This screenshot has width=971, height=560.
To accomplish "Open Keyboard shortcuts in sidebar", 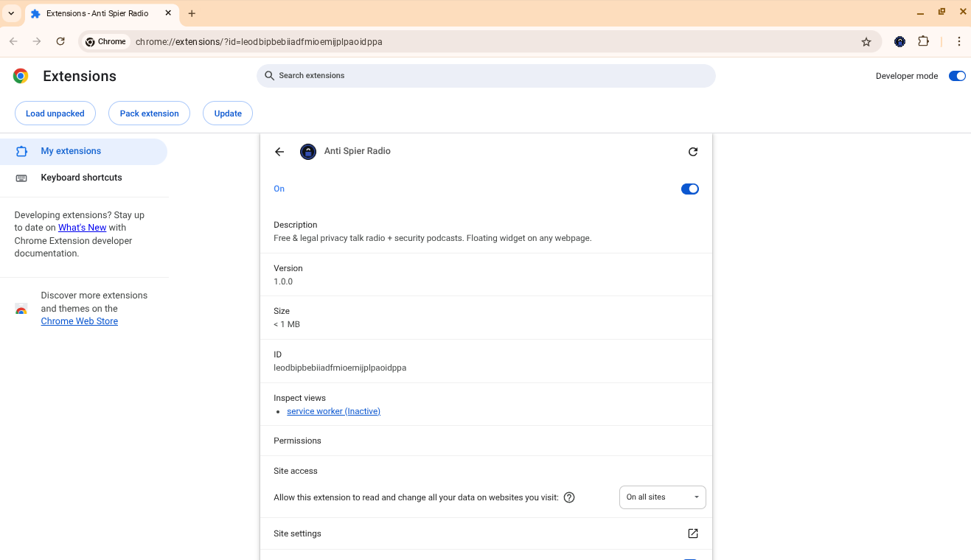I will [83, 178].
